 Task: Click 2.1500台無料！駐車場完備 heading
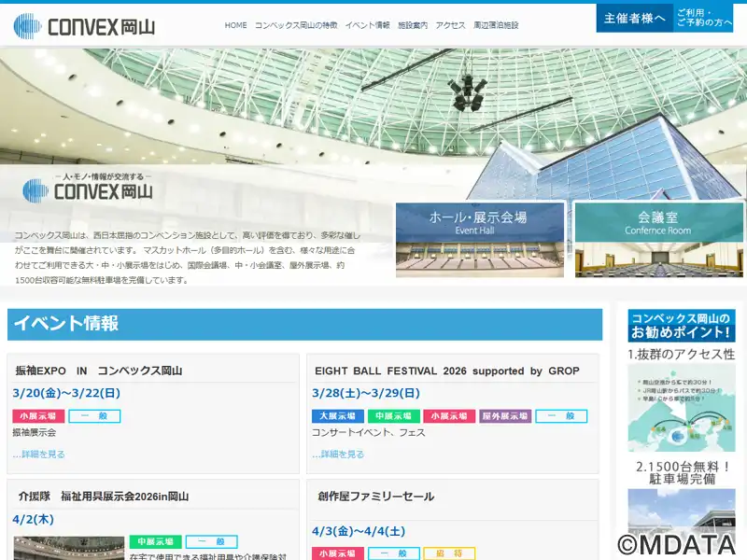[683, 473]
